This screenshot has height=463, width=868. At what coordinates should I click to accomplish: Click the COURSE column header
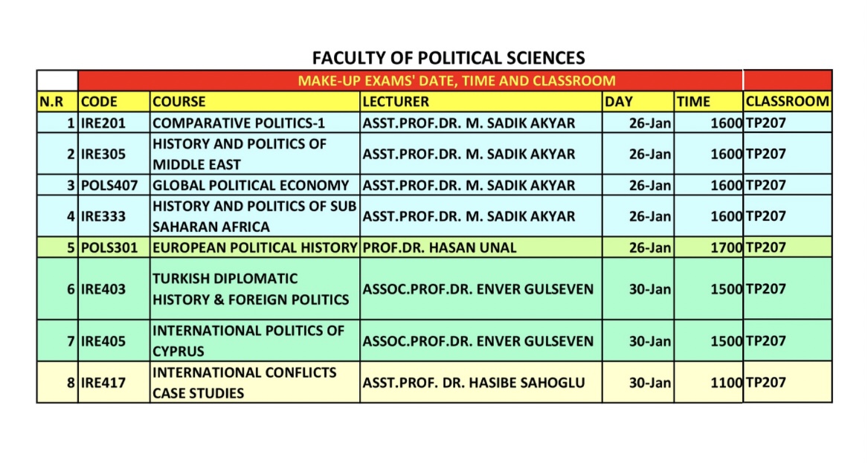tap(255, 102)
